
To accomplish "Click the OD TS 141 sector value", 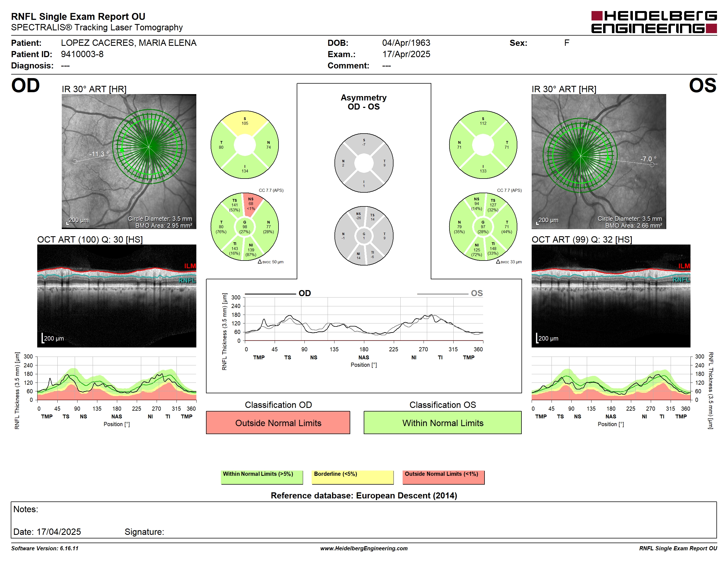I will click(235, 205).
